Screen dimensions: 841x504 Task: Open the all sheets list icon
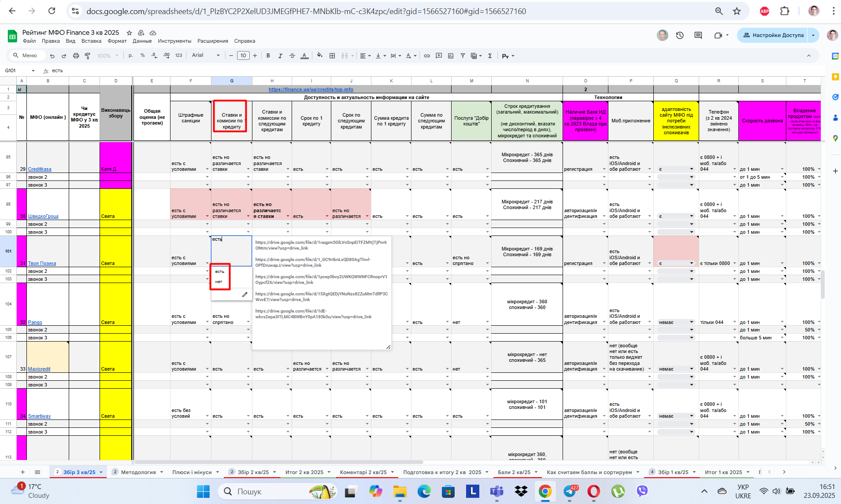tap(37, 472)
